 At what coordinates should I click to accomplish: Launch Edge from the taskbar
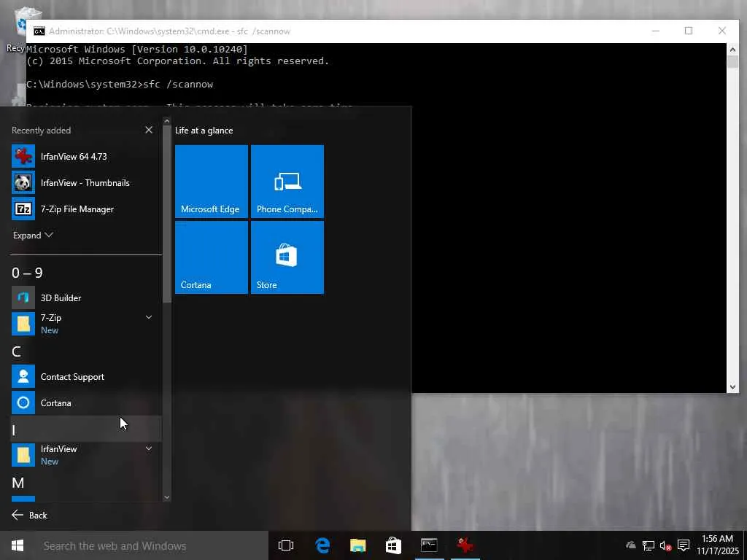pos(322,545)
